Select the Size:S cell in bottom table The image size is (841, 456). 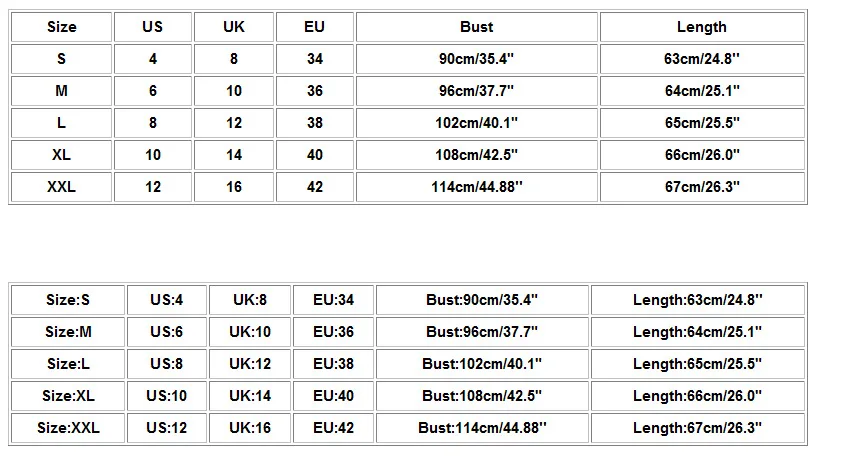coord(68,299)
